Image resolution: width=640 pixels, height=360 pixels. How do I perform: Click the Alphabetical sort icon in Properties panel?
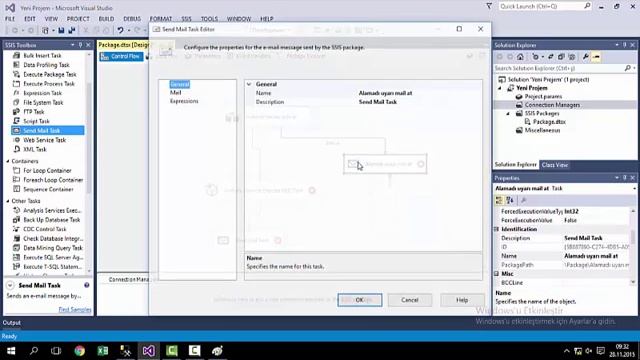(510, 200)
